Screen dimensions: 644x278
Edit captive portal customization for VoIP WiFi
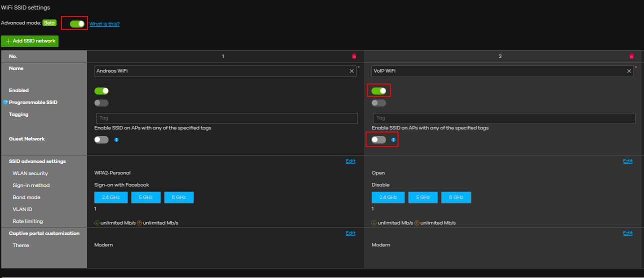pyautogui.click(x=627, y=233)
